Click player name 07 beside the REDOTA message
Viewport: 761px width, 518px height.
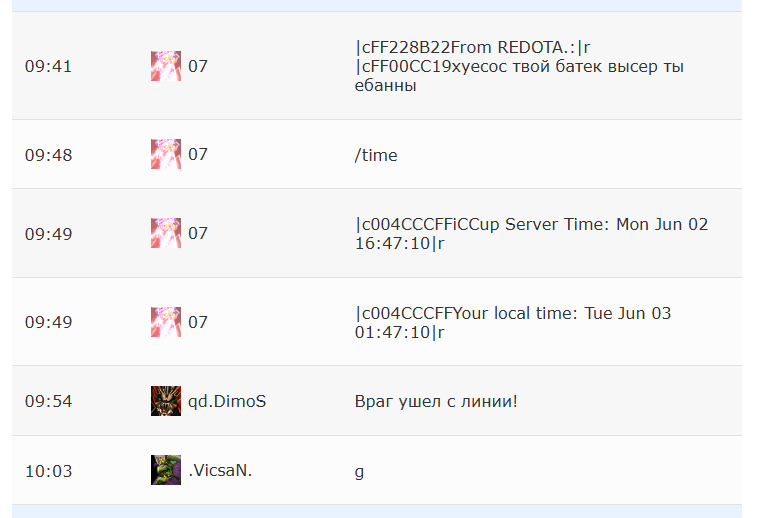198,66
